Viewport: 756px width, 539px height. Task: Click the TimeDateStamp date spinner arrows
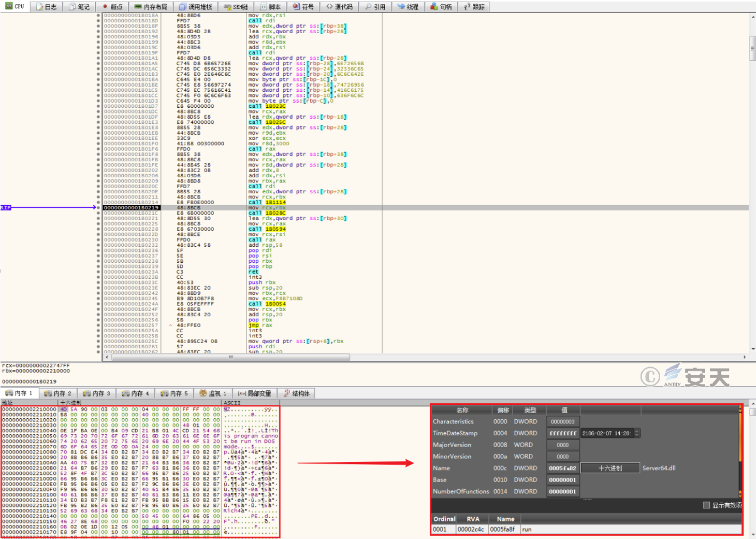tap(637, 433)
